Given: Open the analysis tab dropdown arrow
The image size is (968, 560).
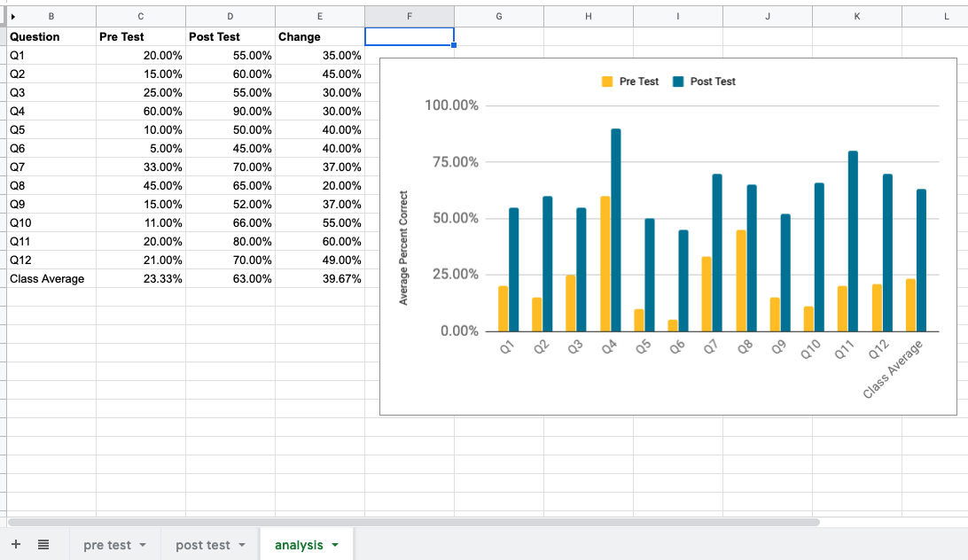Looking at the screenshot, I should tap(334, 545).
